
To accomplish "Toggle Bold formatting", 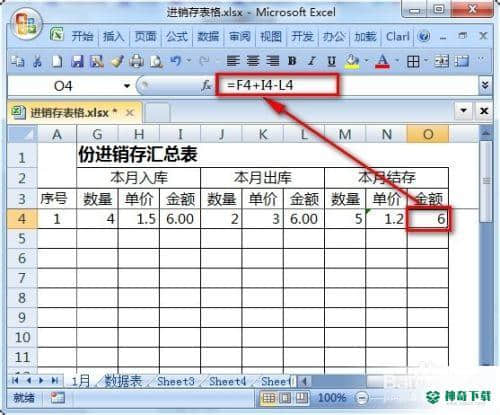I will coord(292,61).
